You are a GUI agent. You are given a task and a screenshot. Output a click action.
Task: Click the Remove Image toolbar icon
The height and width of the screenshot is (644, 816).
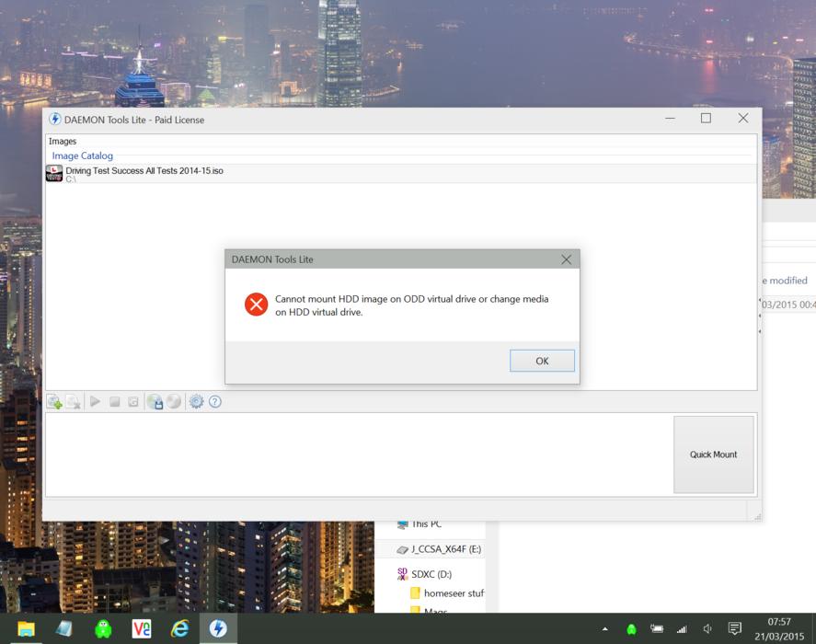74,402
